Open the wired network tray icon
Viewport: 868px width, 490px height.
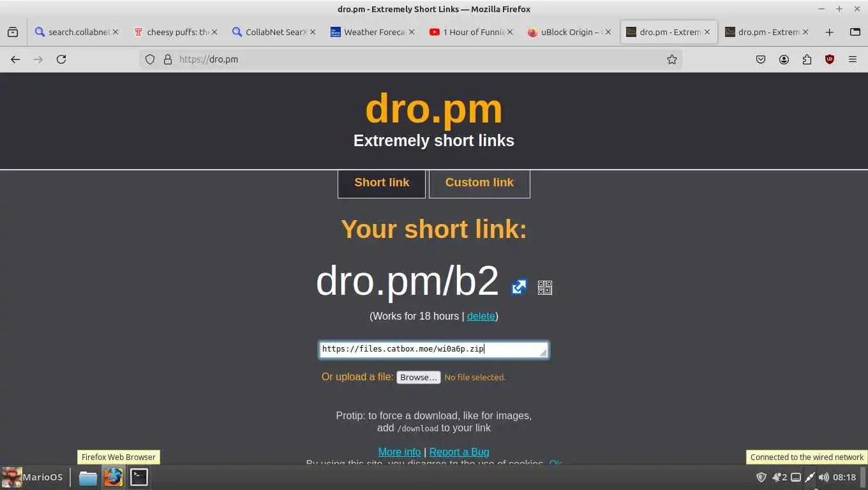pos(810,477)
